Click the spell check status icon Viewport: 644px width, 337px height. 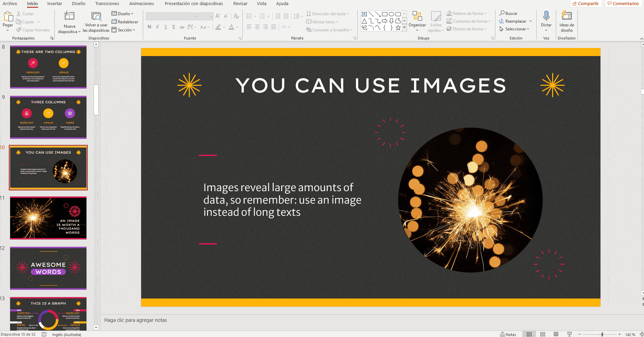click(x=44, y=334)
